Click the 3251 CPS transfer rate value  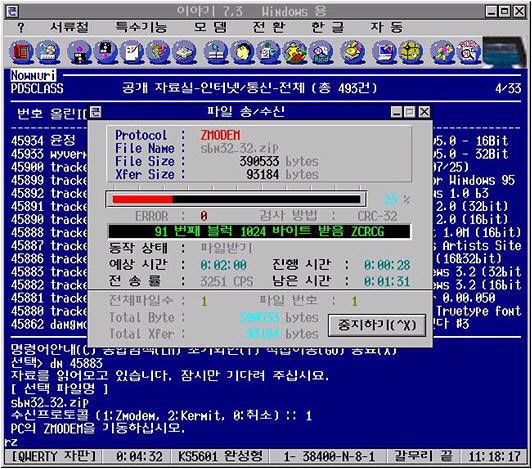pyautogui.click(x=227, y=281)
